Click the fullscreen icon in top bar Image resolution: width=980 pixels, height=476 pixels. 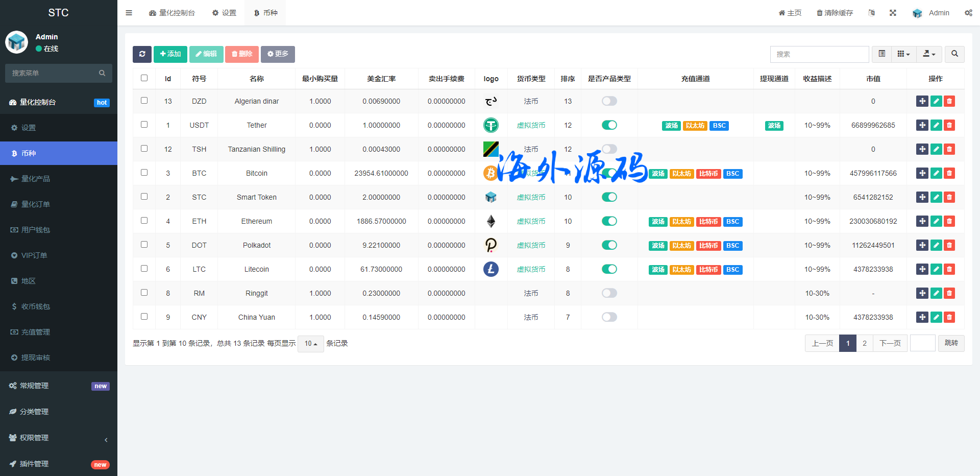coord(893,13)
